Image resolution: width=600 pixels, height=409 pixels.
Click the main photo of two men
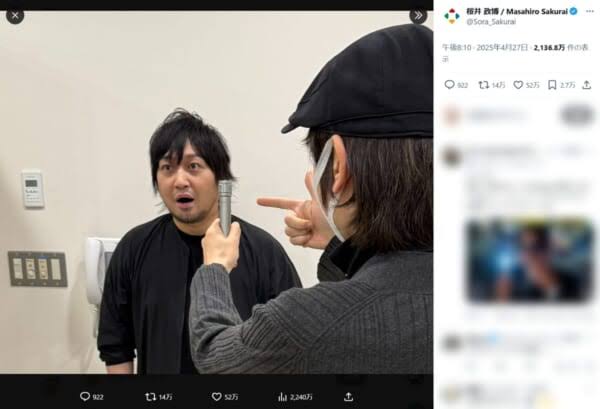click(217, 192)
